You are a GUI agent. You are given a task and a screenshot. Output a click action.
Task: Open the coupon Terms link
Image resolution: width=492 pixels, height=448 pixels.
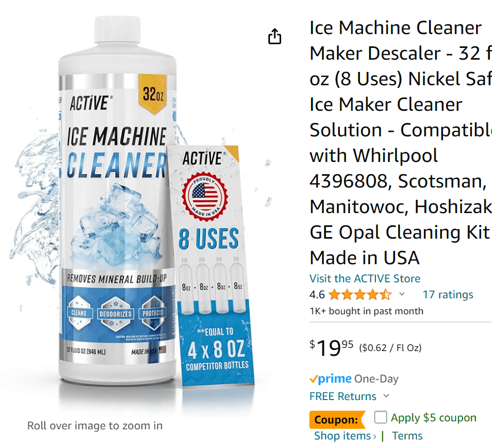[x=407, y=436]
